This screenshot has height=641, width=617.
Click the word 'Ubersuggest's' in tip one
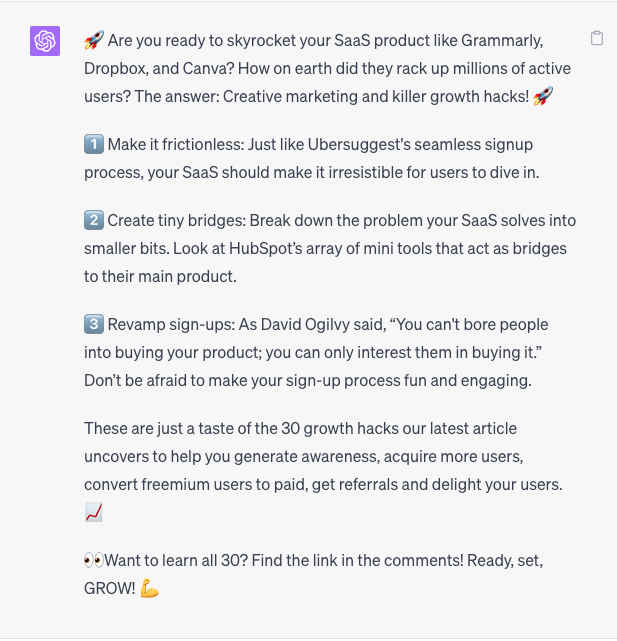[359, 145]
